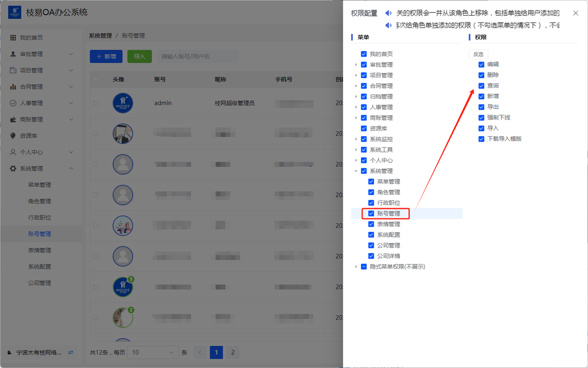Click the 反选 button in permissions panel
The image size is (588, 368).
[478, 54]
